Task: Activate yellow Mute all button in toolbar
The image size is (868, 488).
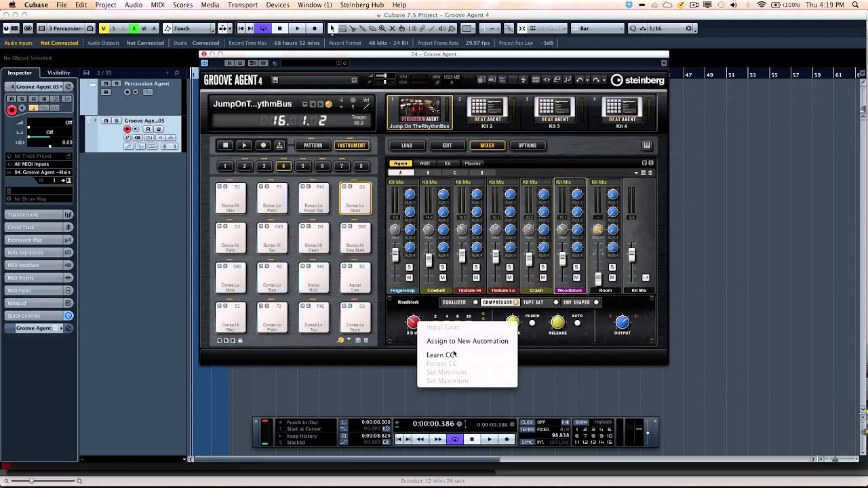Action: (103, 28)
